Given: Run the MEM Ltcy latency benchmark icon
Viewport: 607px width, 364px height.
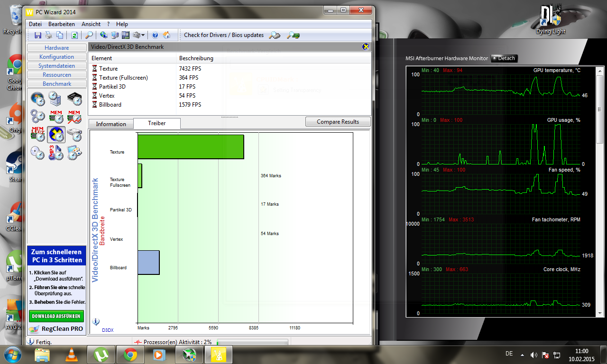Looking at the screenshot, I should 38,135.
